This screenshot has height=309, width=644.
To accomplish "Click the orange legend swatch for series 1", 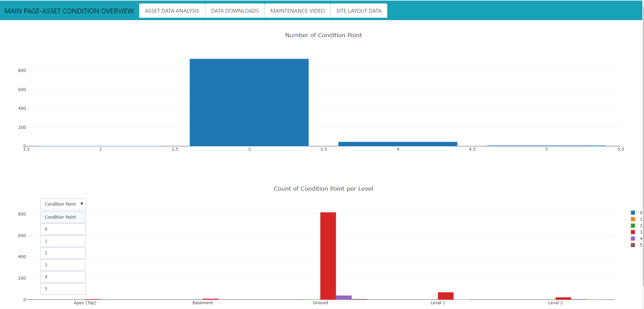I will tap(633, 219).
